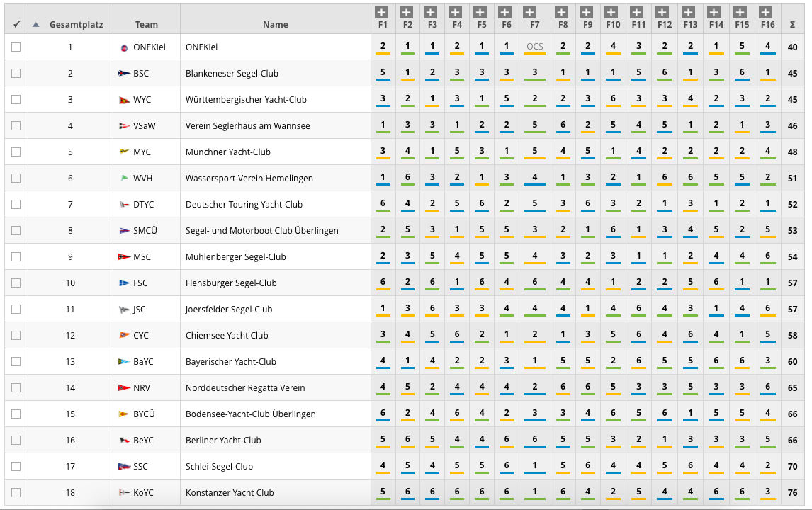Sort by the Team column header
The width and height of the screenshot is (812, 510).
[x=147, y=25]
